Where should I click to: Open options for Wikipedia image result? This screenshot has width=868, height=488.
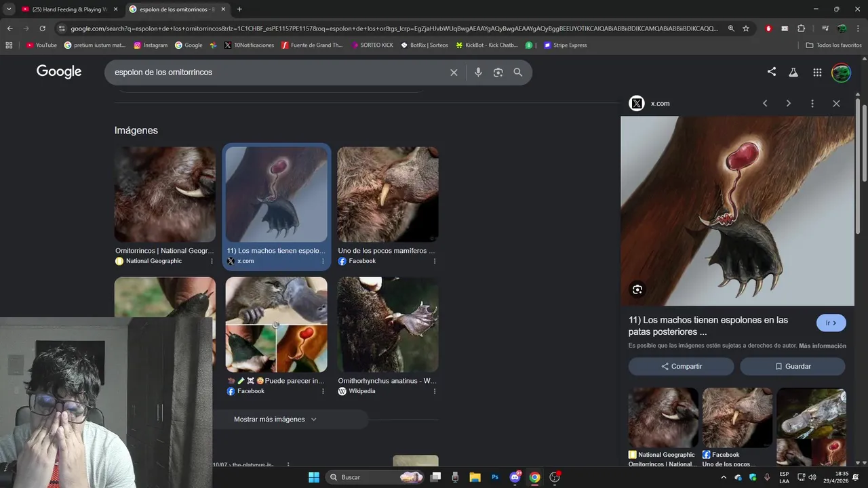coord(435,391)
